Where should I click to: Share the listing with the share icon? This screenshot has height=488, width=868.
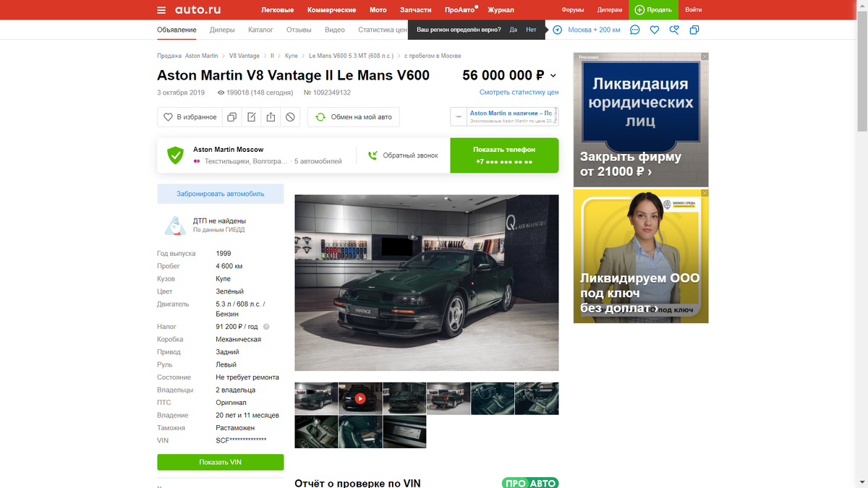coord(271,117)
